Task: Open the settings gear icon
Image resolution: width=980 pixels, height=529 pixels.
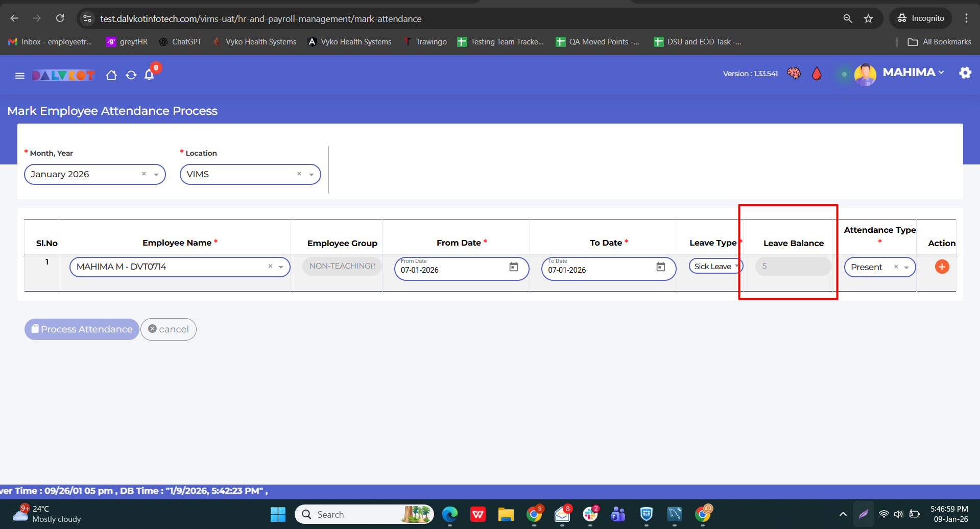Action: click(x=965, y=73)
